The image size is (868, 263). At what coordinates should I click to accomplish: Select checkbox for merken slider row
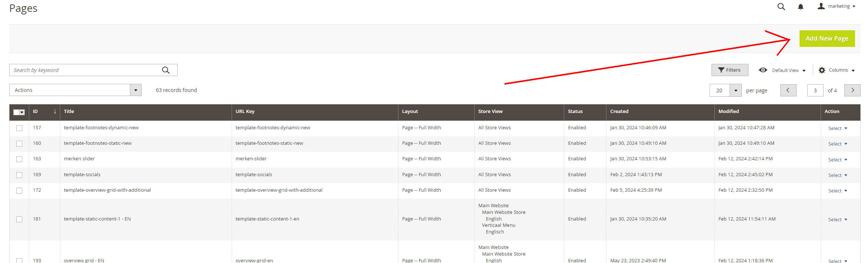point(19,159)
